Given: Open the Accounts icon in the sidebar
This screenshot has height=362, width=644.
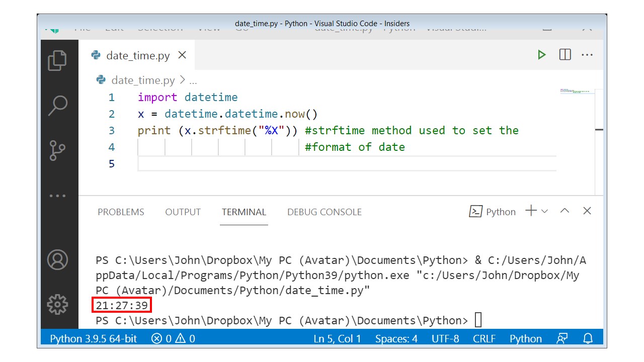Looking at the screenshot, I should (x=58, y=259).
